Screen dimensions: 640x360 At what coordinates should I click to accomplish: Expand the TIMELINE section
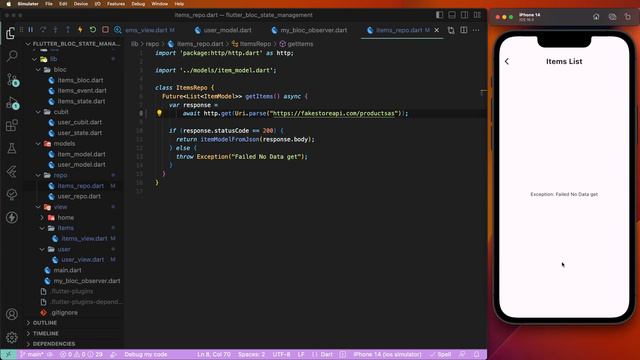tap(45, 333)
